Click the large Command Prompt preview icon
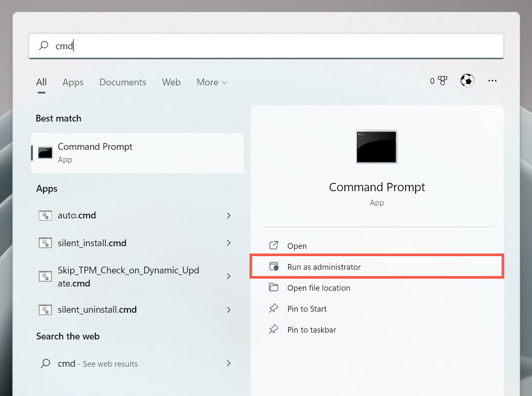The width and height of the screenshot is (532, 396). [376, 147]
